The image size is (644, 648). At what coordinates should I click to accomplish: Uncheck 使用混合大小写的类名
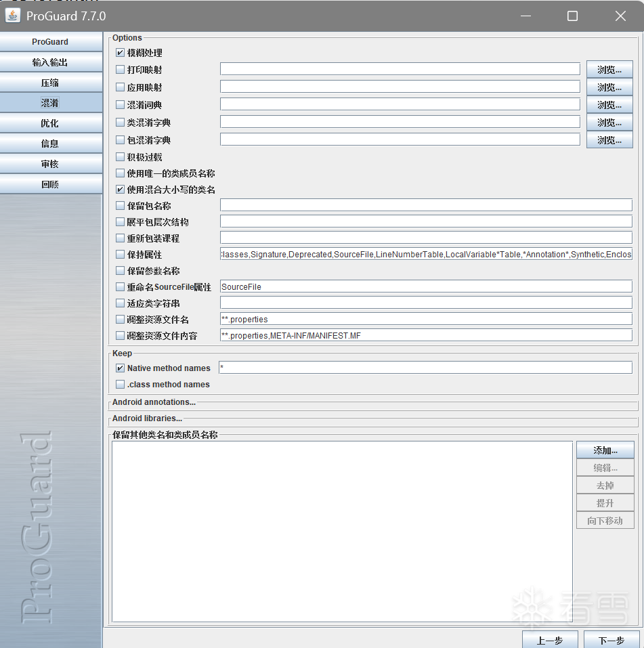pos(121,190)
